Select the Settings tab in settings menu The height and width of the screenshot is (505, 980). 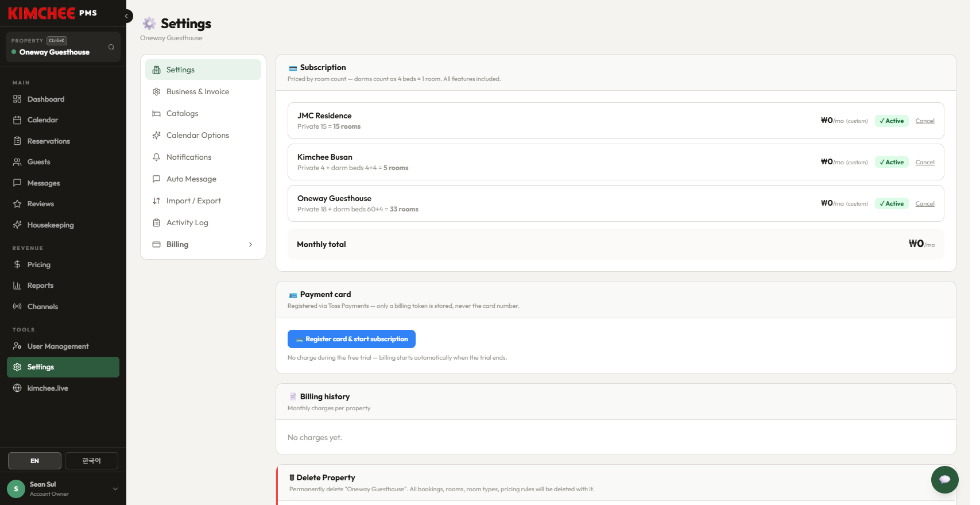coord(203,70)
